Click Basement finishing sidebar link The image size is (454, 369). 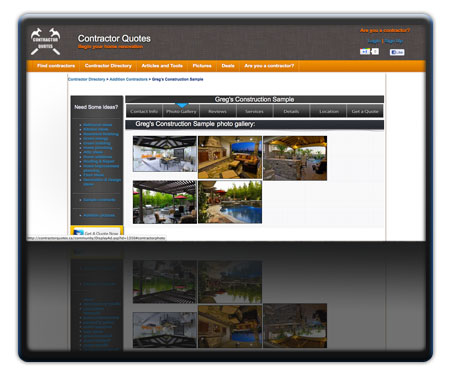[x=101, y=134]
